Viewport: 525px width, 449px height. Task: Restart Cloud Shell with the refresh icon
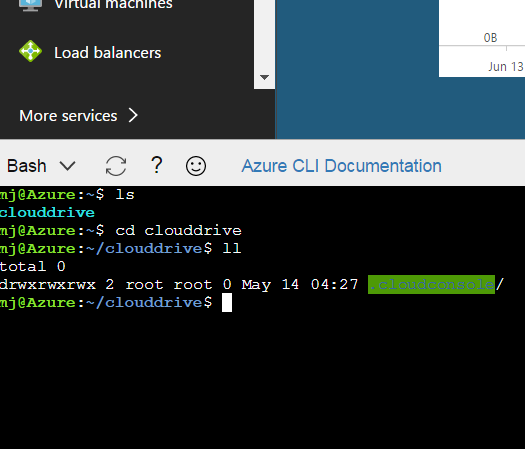click(116, 166)
